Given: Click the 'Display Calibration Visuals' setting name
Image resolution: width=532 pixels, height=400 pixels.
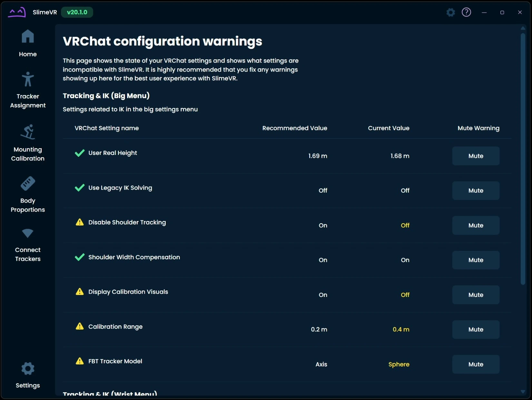Looking at the screenshot, I should (x=128, y=292).
